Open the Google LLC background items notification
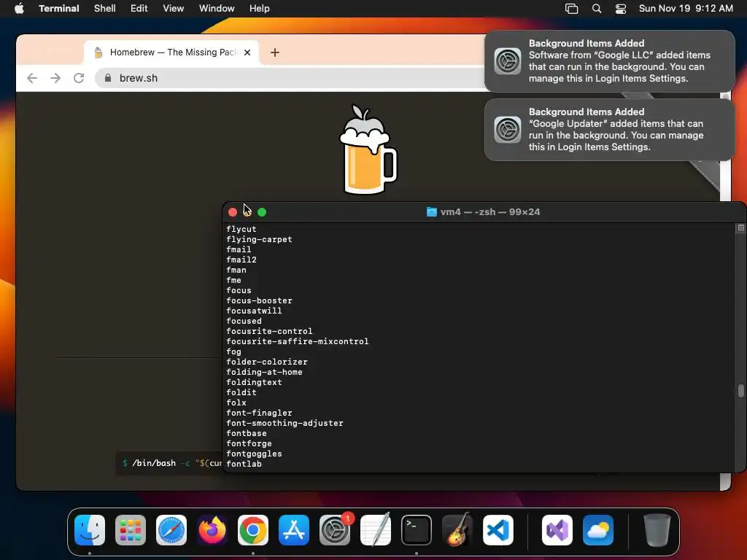This screenshot has height=560, width=747. pos(609,61)
